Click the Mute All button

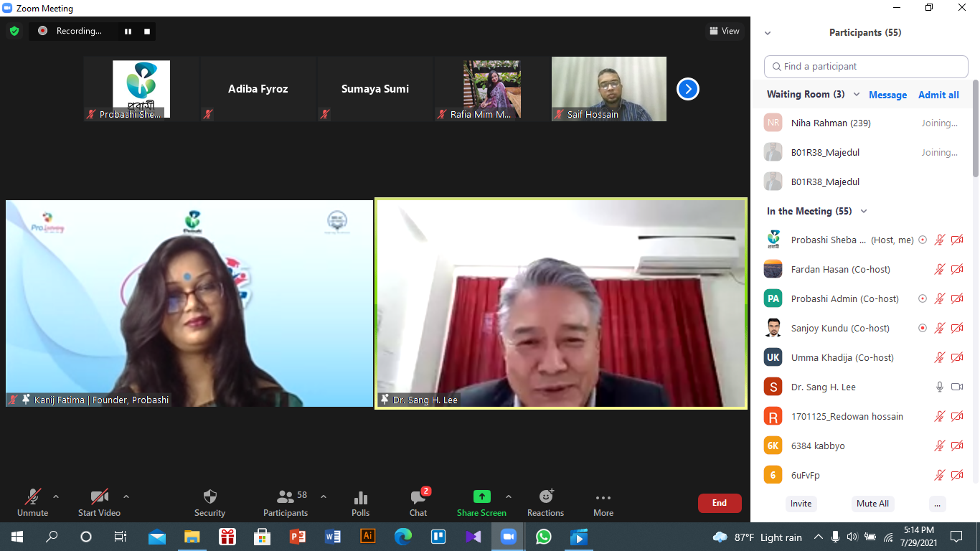tap(872, 504)
